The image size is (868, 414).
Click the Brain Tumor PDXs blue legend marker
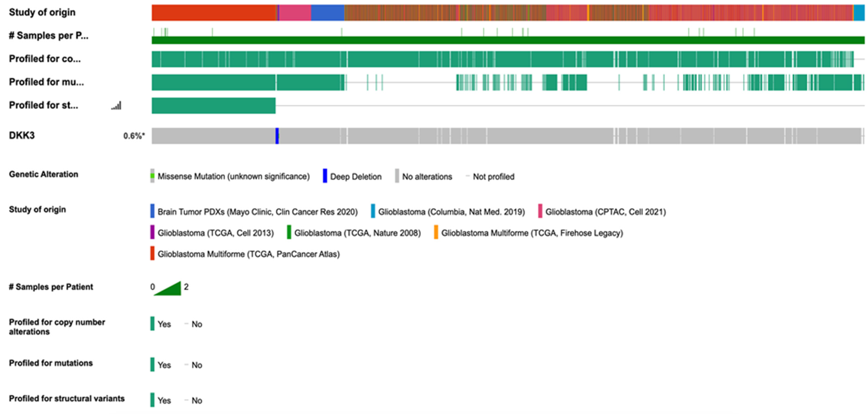[x=152, y=211]
